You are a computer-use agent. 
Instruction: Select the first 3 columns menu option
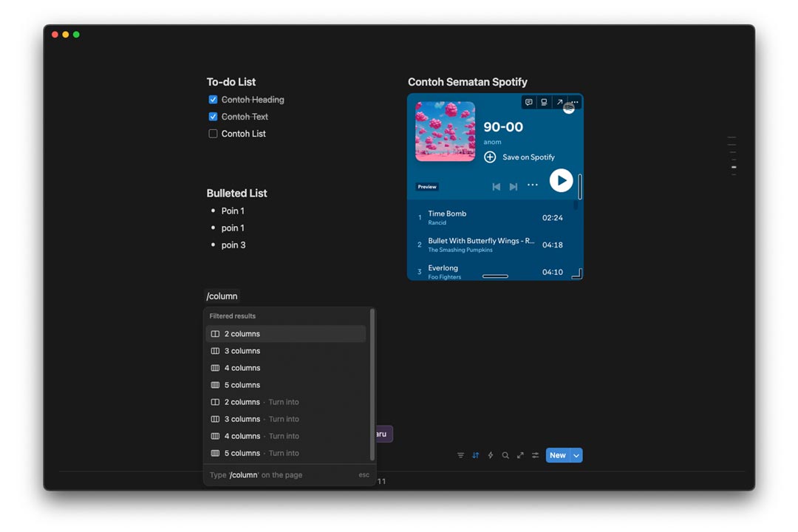285,351
